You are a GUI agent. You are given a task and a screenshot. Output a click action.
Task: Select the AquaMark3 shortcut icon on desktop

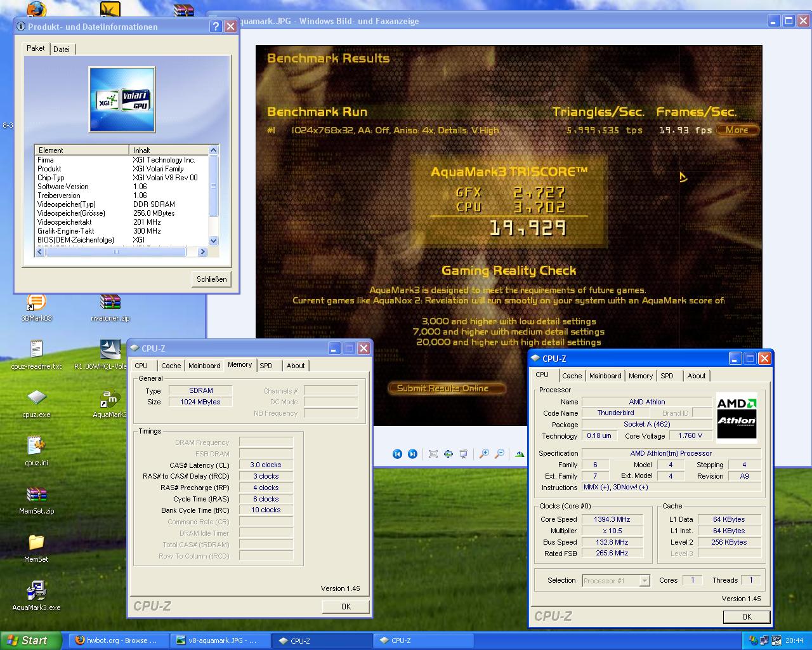(110, 403)
